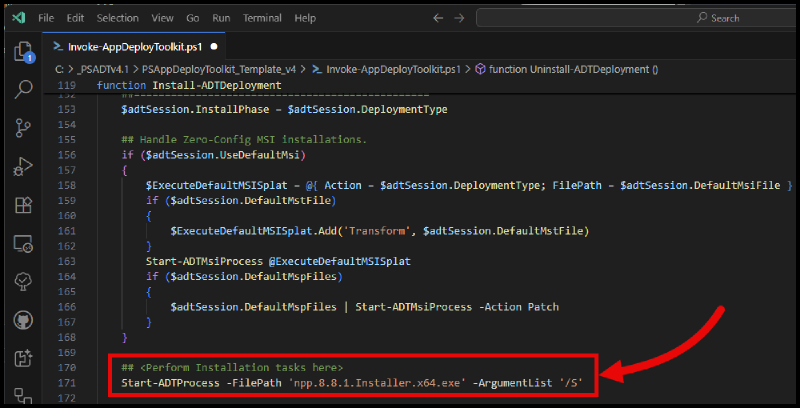Open the Selection menu
The width and height of the screenshot is (800, 408).
(x=118, y=18)
